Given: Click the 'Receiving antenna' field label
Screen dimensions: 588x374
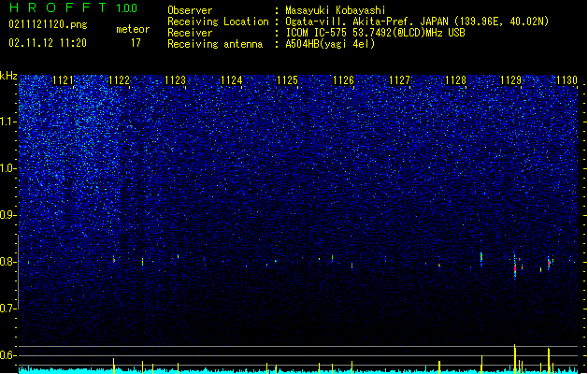Looking at the screenshot, I should click(x=215, y=44).
